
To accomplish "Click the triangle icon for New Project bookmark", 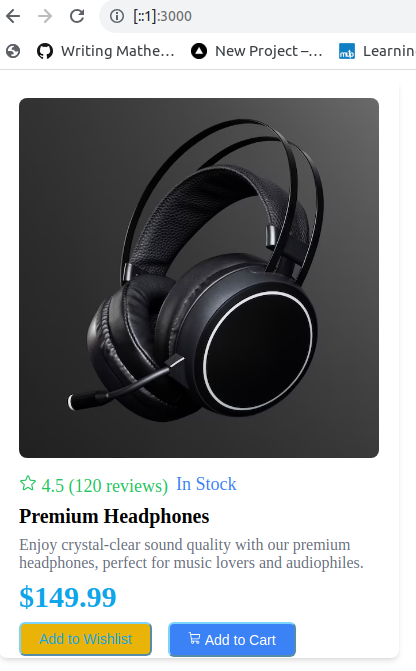I will 199,51.
